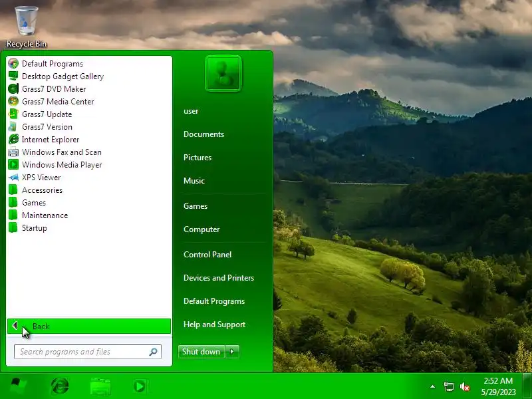The height and width of the screenshot is (399, 532).
Task: Open the clock showing 2:52 AM
Action: tap(498, 386)
